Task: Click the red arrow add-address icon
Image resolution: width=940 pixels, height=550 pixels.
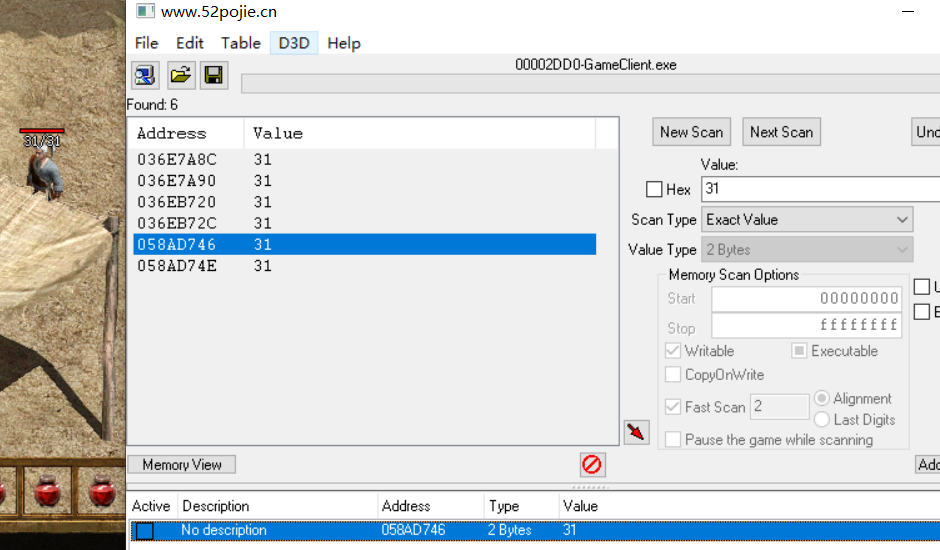Action: point(636,432)
